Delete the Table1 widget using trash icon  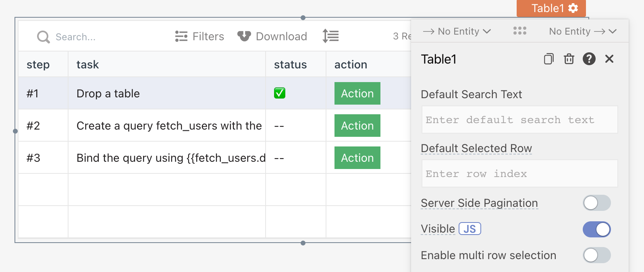pyautogui.click(x=569, y=59)
